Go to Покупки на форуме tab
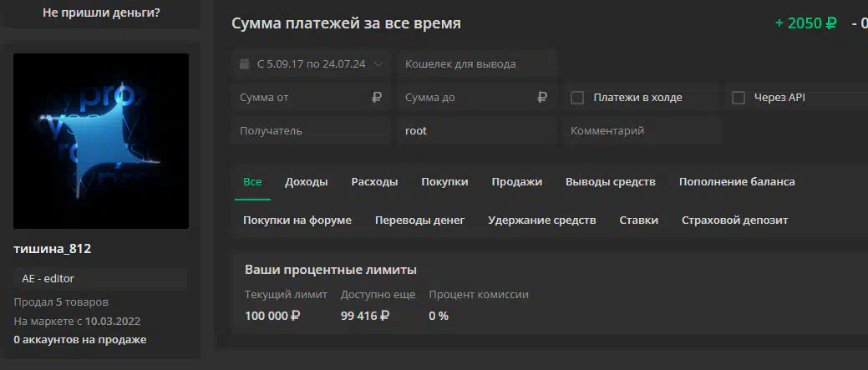868x370 pixels. 297,220
